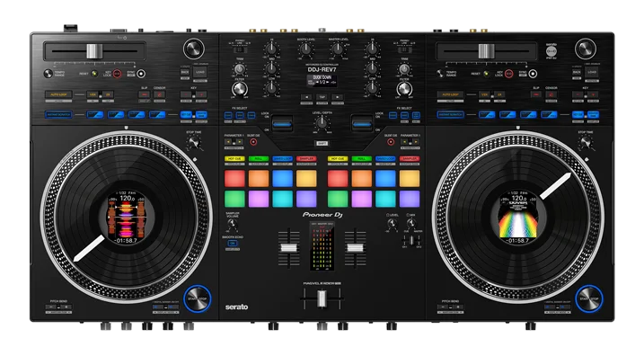Click left deck SILENT CUE button
Viewport: 644px width, 356px height.
[253, 142]
